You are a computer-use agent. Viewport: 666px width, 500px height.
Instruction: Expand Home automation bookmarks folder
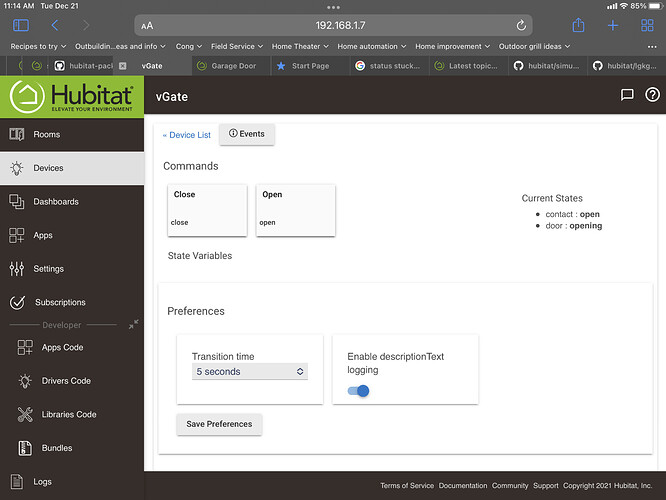(x=372, y=46)
